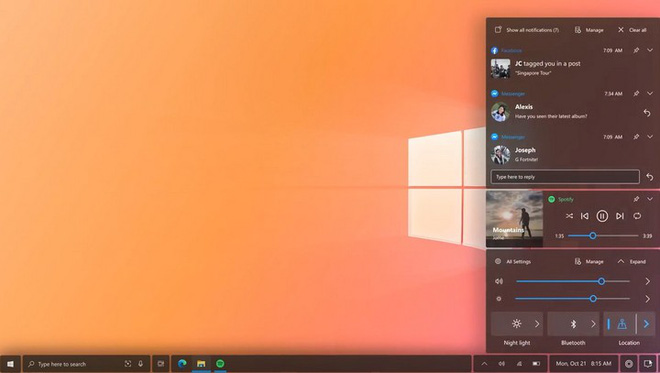Show hidden system tray icons

484,364
